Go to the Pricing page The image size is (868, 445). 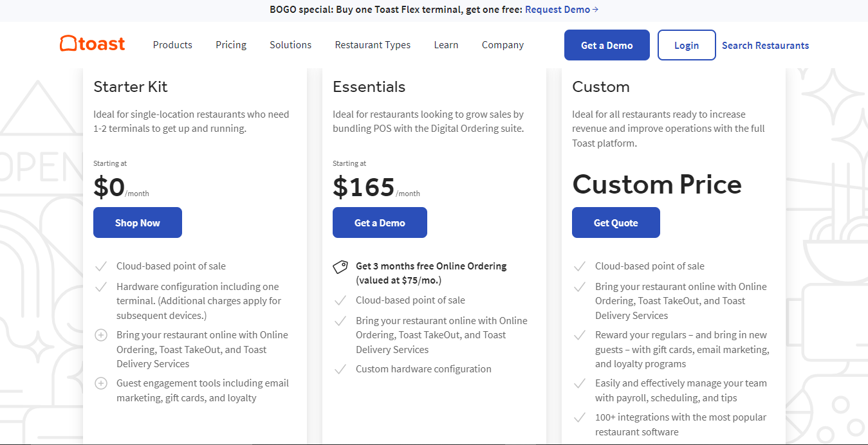231,45
